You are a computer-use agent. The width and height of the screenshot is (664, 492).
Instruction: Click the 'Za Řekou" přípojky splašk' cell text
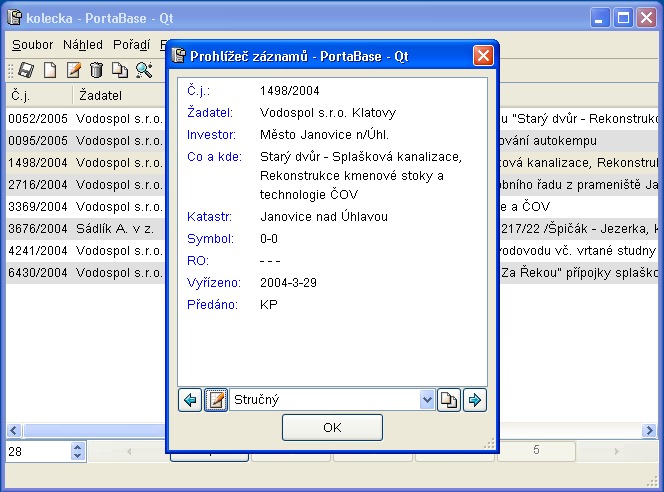point(579,273)
